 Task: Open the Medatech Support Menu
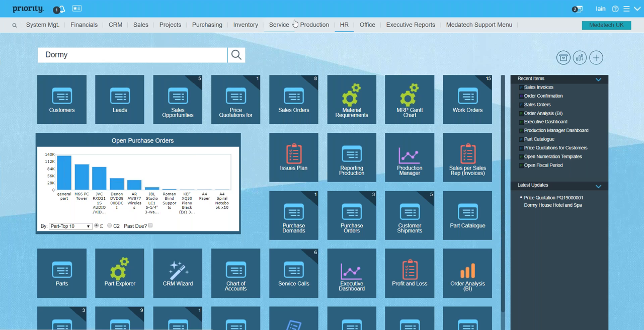(479, 25)
